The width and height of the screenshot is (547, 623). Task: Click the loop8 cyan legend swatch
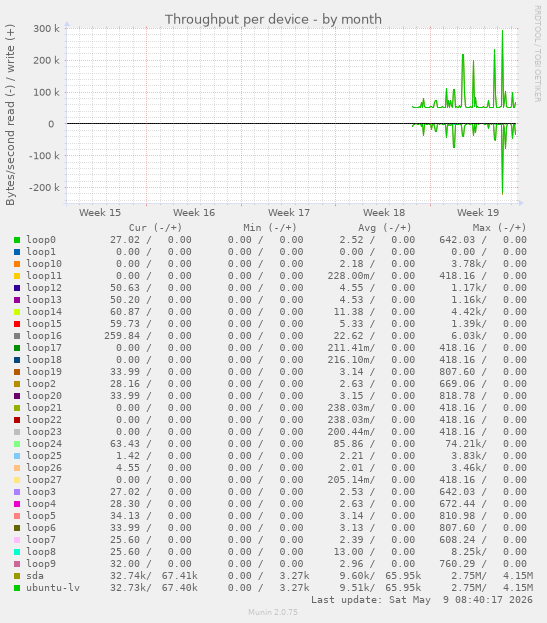pos(17,552)
